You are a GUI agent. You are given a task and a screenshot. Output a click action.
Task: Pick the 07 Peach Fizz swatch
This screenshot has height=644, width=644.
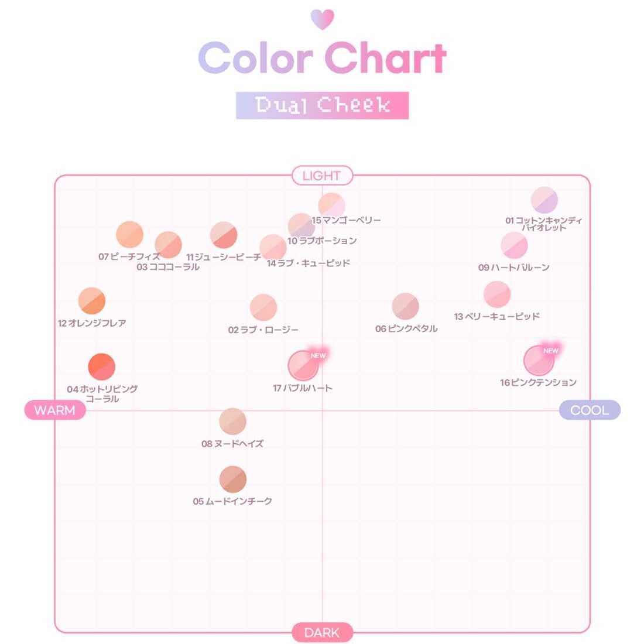pos(130,235)
